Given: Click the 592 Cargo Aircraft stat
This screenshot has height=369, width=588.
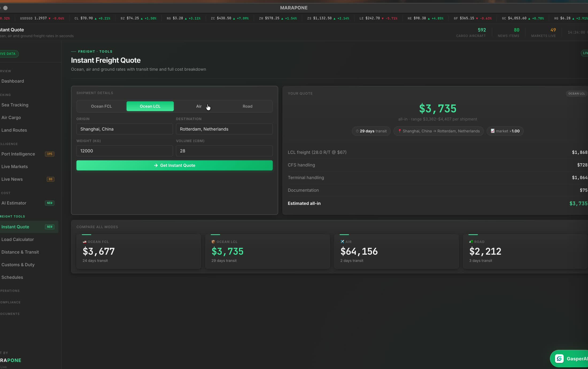Looking at the screenshot, I should click(x=471, y=32).
